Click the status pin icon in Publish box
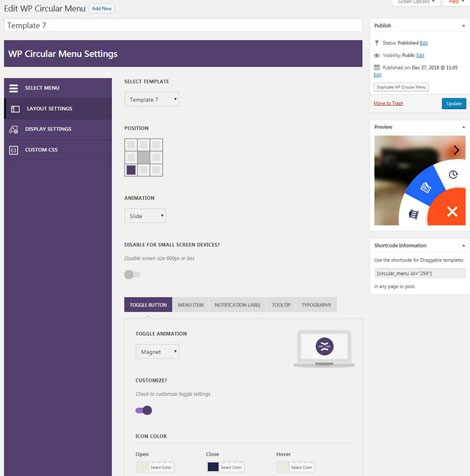This screenshot has width=470, height=476. point(377,43)
